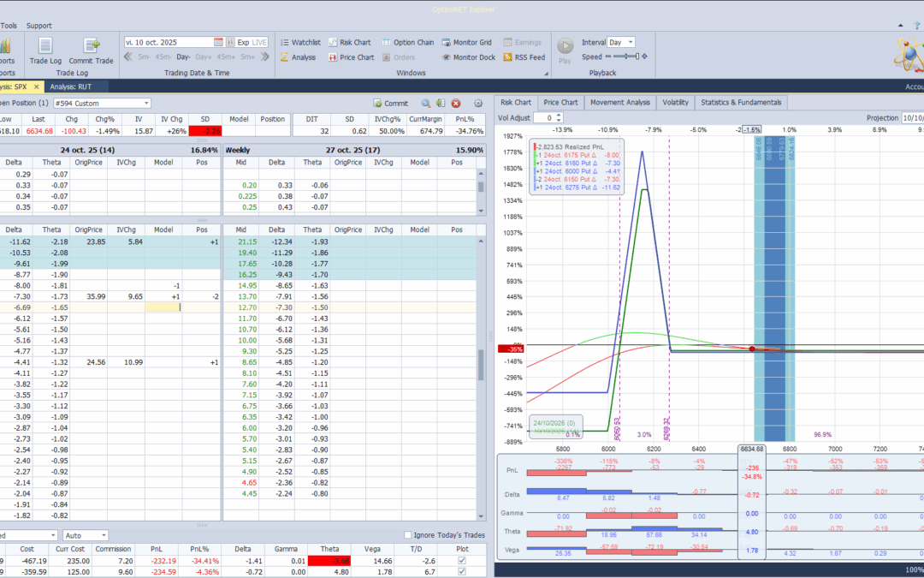Decrease Vol Adjust with the down stepper
The width and height of the screenshot is (924, 578).
560,121
